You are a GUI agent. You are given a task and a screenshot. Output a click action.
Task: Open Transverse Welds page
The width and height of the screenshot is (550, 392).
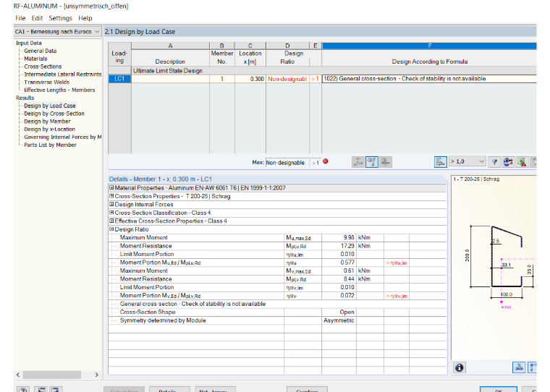pyautogui.click(x=46, y=82)
